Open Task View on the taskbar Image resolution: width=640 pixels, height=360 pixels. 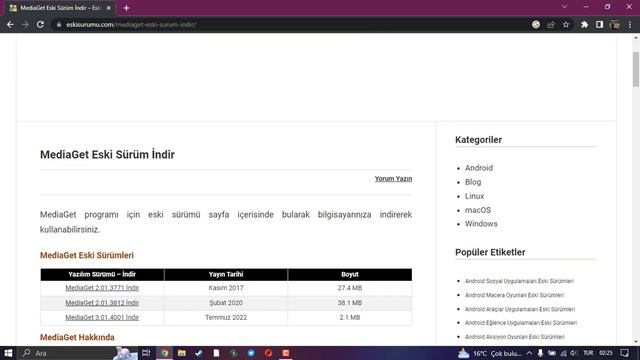point(146,353)
